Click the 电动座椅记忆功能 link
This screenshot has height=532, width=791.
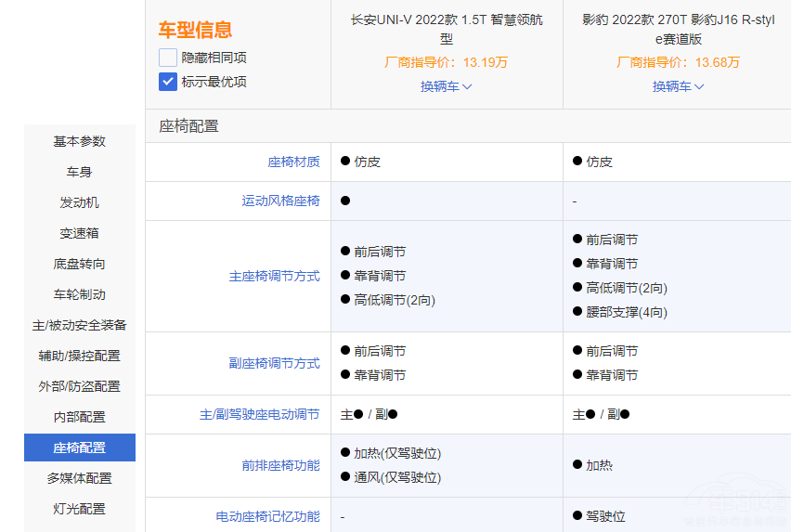(267, 516)
